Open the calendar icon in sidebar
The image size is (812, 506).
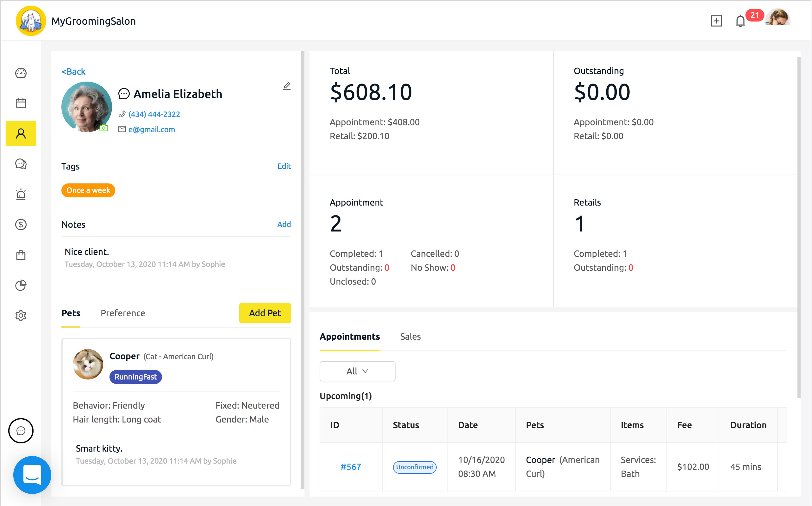[21, 103]
